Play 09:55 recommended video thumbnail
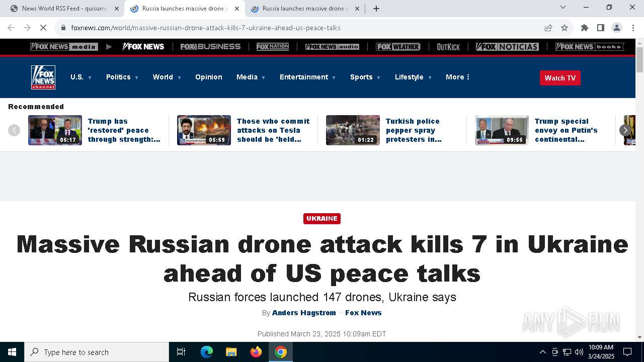This screenshot has height=362, width=644. click(x=502, y=130)
